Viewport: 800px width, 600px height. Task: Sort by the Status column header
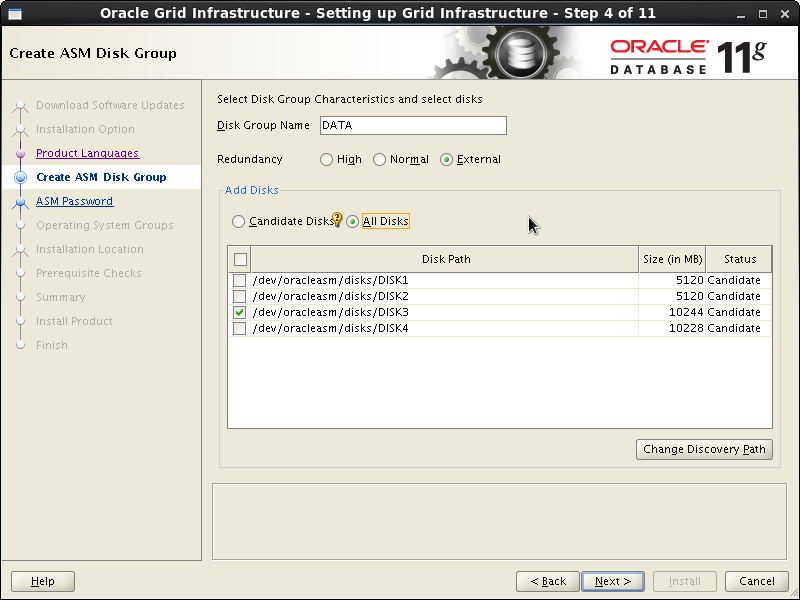(739, 259)
